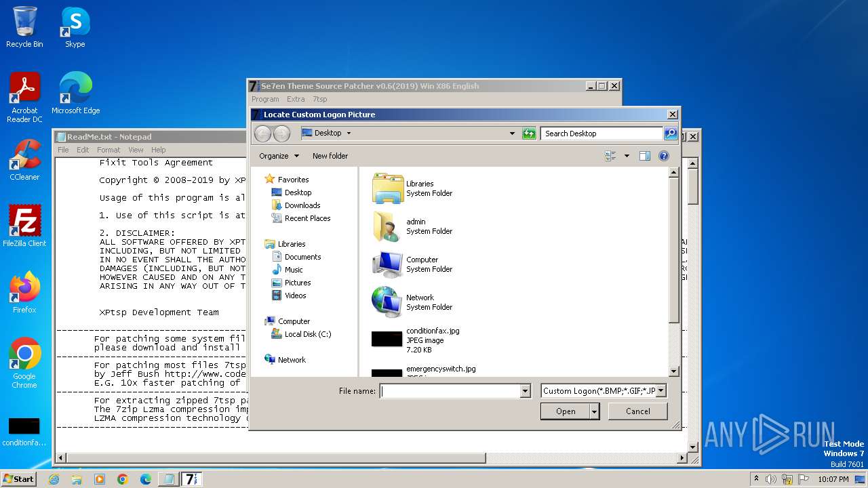Select the admin user folder icon

click(x=388, y=226)
